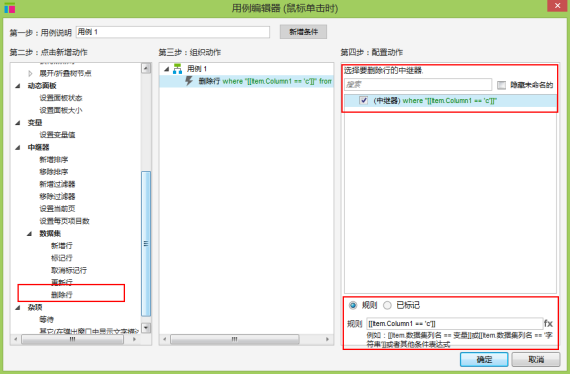Image resolution: width=570 pixels, height=374 pixels.
Task: Uncheck the (中继器) repeater checkbox
Action: click(x=364, y=100)
